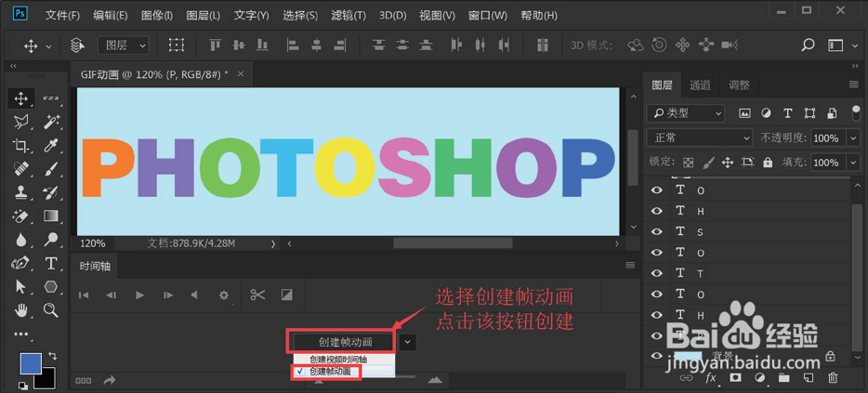Toggle the lock all padlock
The width and height of the screenshot is (868, 393).
point(768,163)
